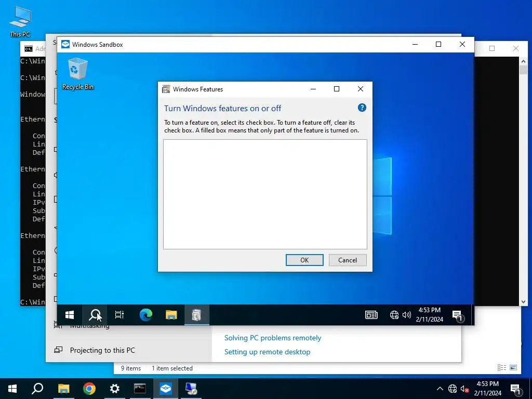This screenshot has height=399, width=532.
Task: Maximize the background Command Prompt window
Action: coord(492,48)
